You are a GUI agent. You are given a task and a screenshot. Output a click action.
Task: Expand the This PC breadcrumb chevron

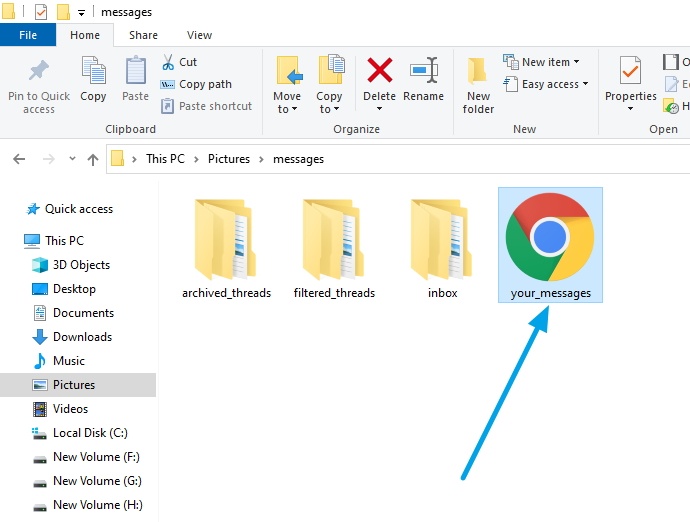coord(196,159)
